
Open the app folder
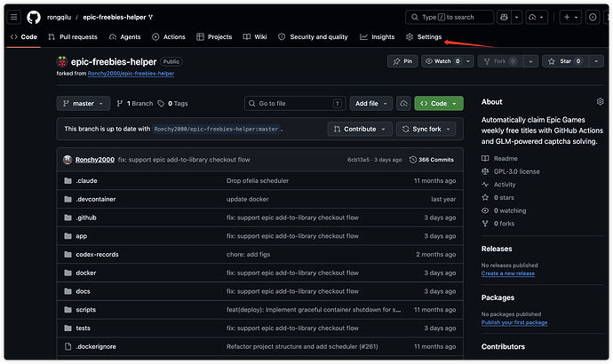point(82,236)
